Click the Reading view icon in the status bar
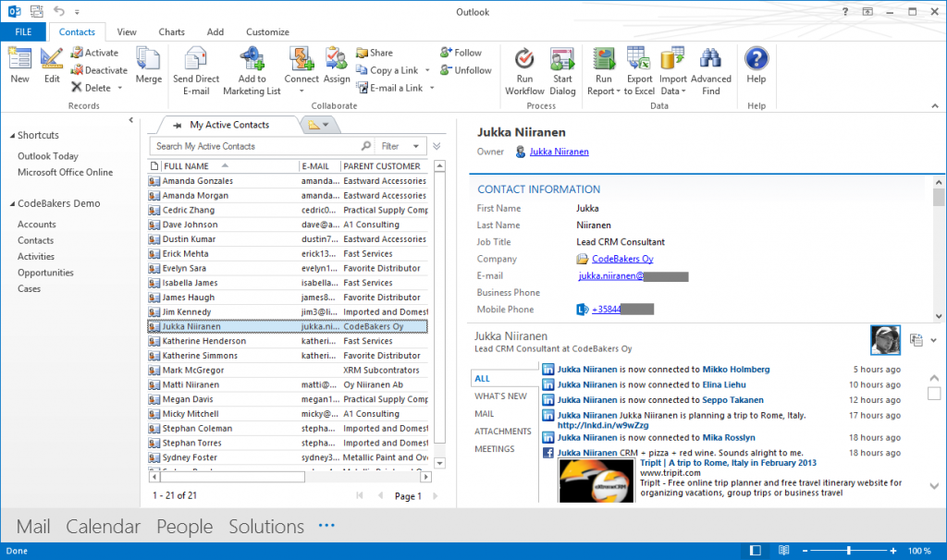This screenshot has height=560, width=947. [x=783, y=551]
